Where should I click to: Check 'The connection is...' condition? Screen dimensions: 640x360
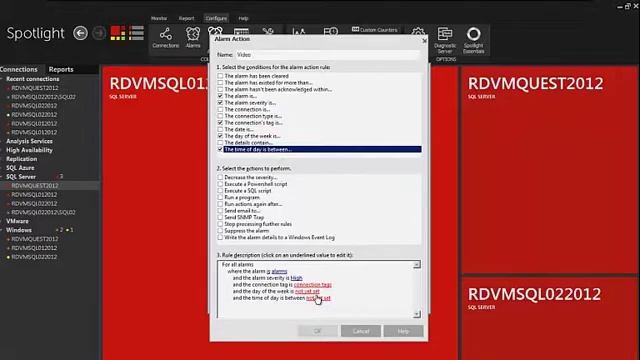coord(220,109)
